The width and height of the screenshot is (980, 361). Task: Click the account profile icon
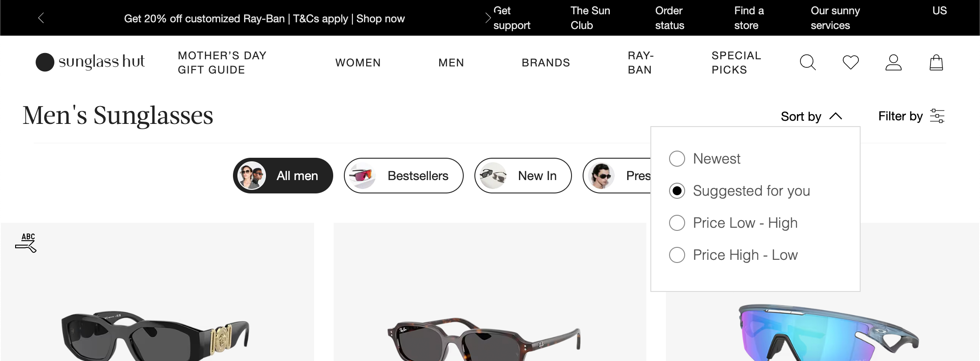(x=893, y=62)
